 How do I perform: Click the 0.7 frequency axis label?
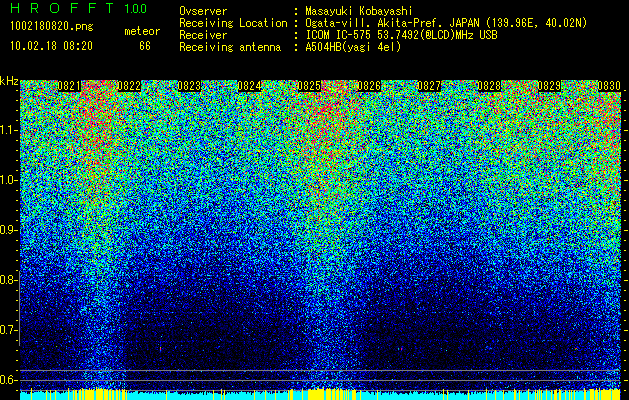[8, 330]
